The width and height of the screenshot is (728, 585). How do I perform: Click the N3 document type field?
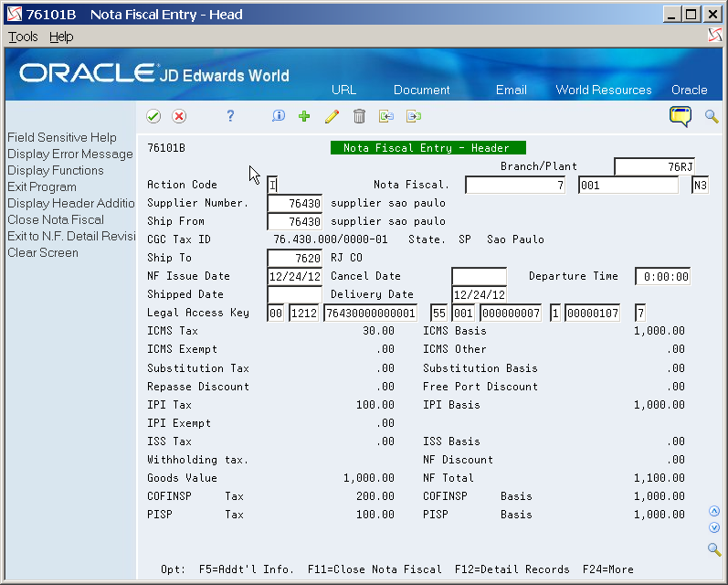coord(701,185)
